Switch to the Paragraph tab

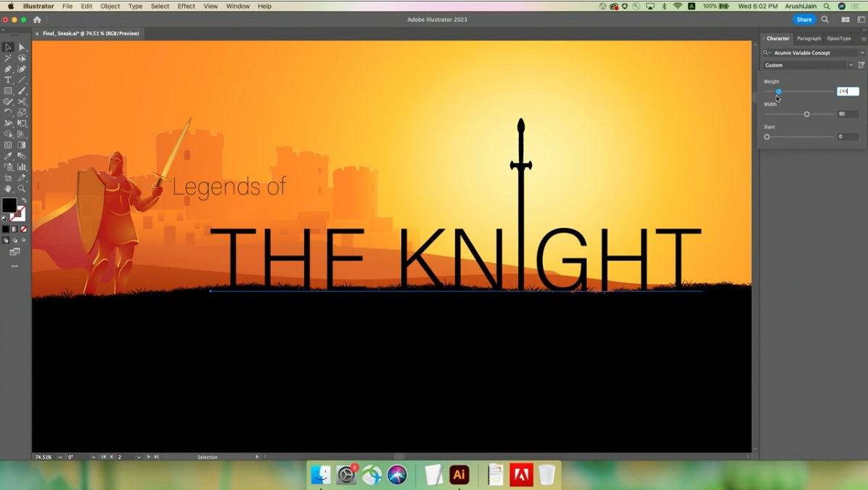(808, 38)
